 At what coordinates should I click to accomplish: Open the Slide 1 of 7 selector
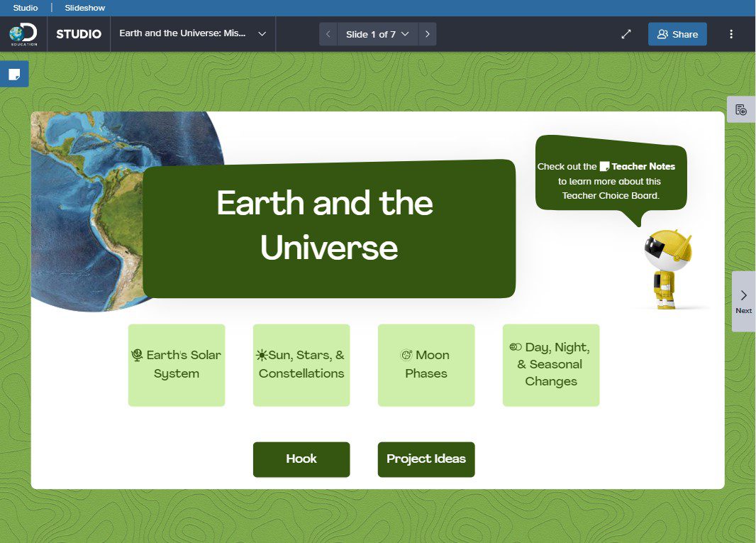coord(377,34)
